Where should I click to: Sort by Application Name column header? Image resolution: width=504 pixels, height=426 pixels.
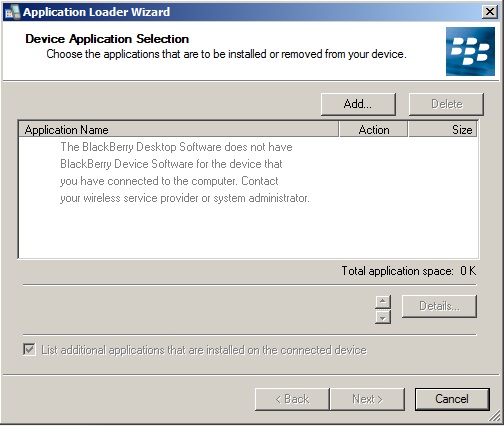coord(179,129)
